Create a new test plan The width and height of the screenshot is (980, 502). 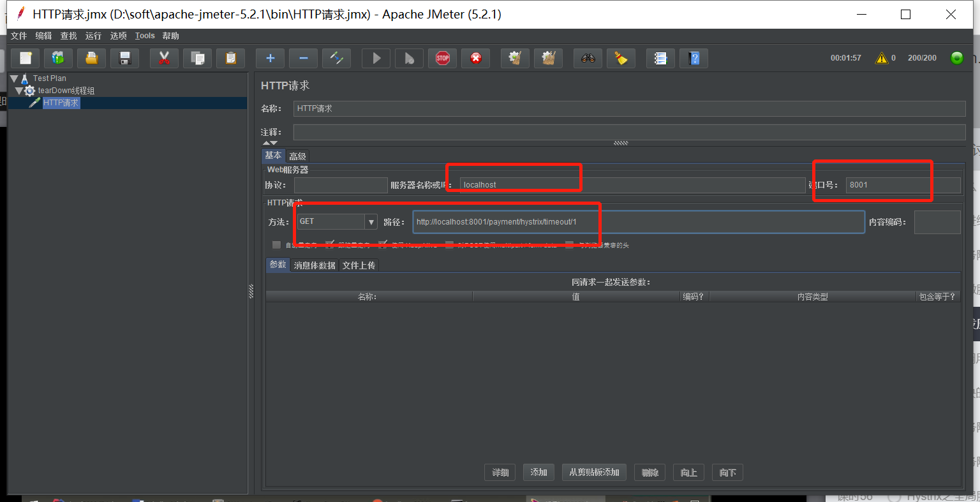click(x=26, y=58)
